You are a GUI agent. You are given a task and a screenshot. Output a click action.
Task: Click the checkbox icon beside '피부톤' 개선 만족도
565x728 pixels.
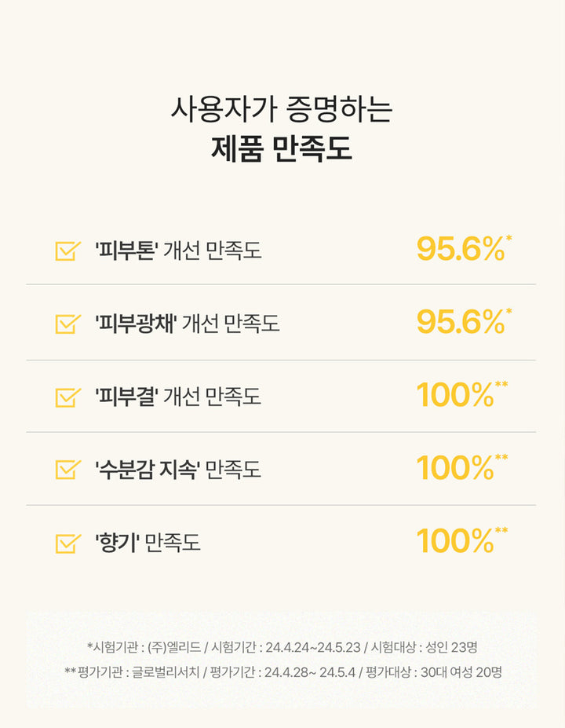pyautogui.click(x=67, y=251)
